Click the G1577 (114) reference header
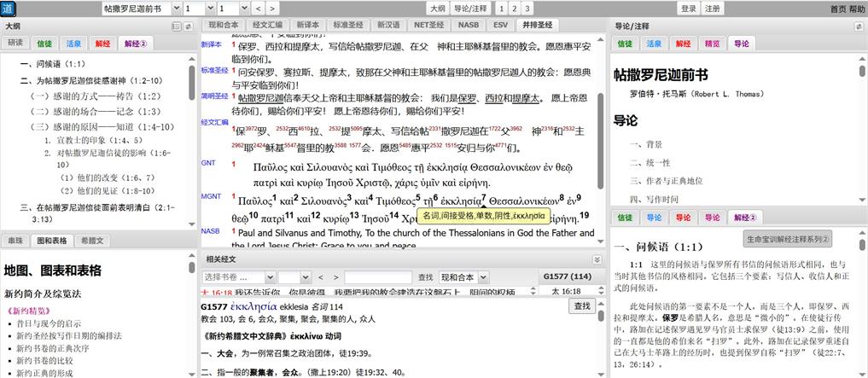 tap(565, 276)
